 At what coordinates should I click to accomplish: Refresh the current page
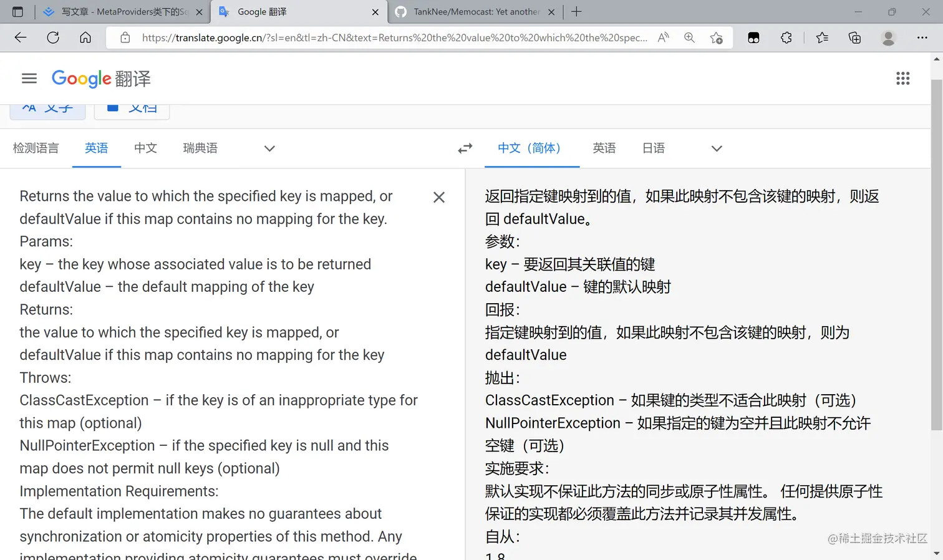[53, 37]
